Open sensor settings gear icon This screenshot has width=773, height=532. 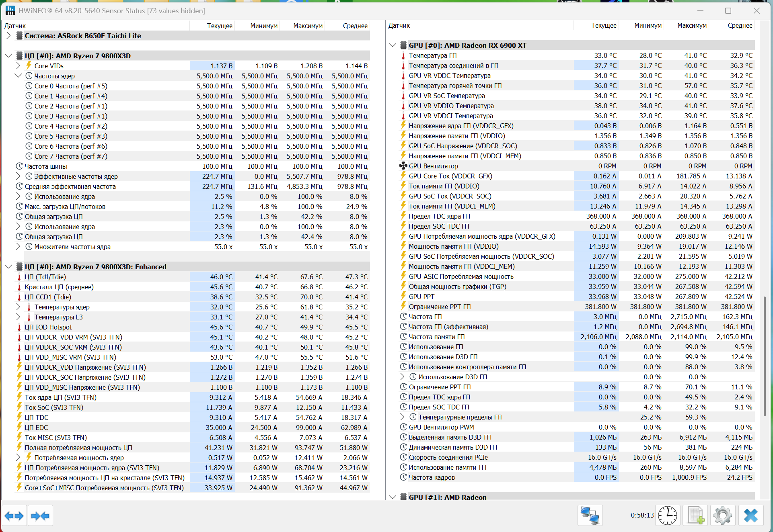pyautogui.click(x=723, y=516)
